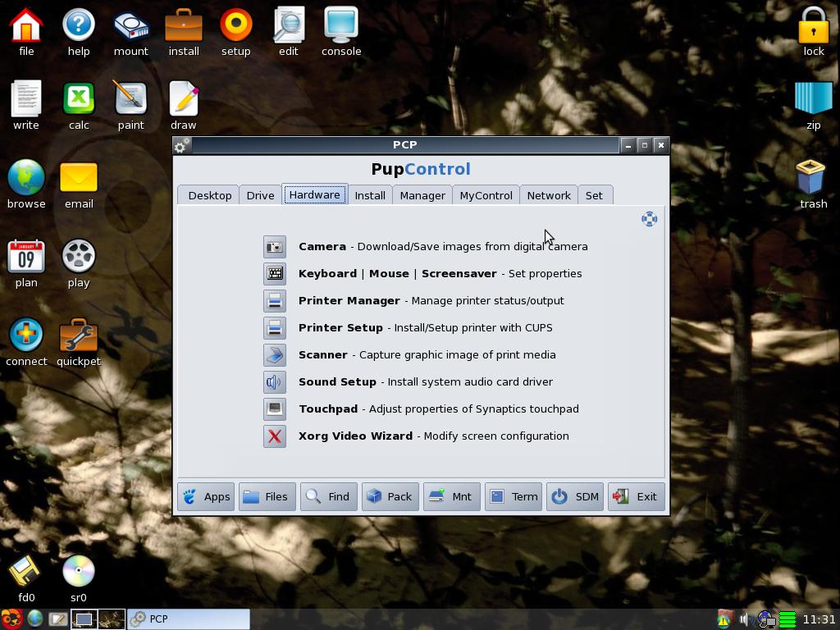The height and width of the screenshot is (630, 840).
Task: Select the PCP taskbar window entry
Action: 188,619
